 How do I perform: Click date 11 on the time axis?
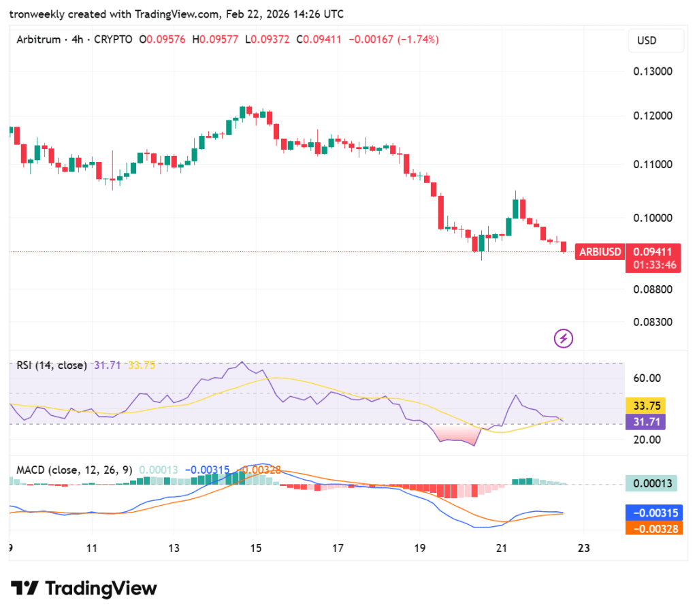pos(92,549)
